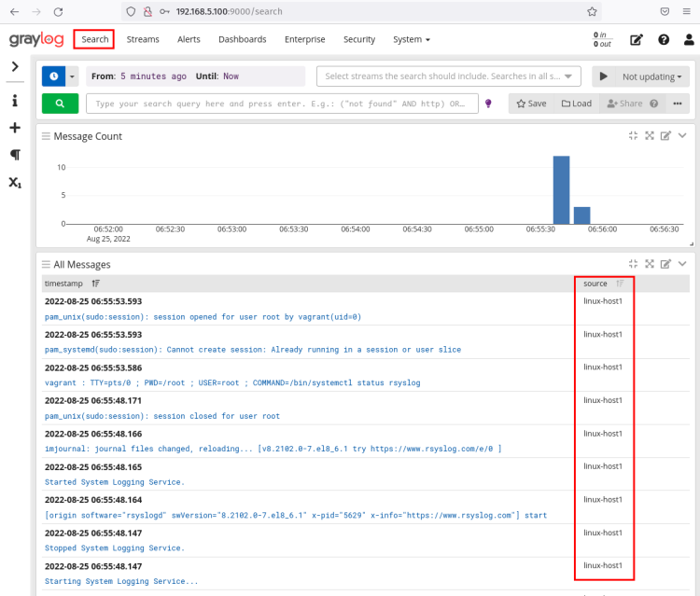The height and width of the screenshot is (596, 700).
Task: Open the Enterprise menu item
Action: [x=305, y=39]
